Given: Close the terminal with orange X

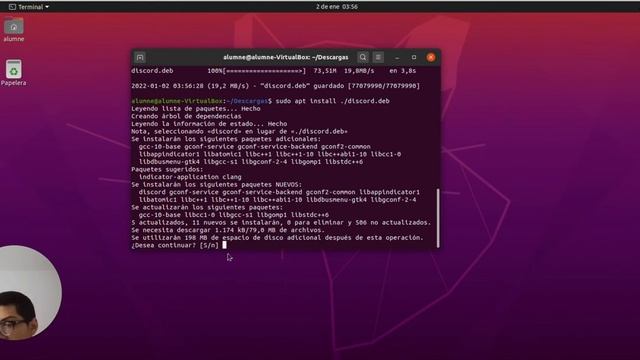Looking at the screenshot, I should 431,58.
